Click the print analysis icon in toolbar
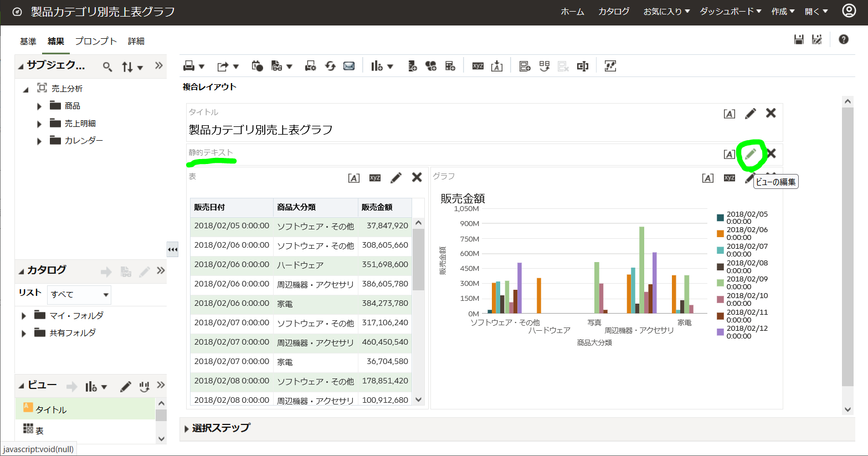The height and width of the screenshot is (456, 868). [189, 66]
